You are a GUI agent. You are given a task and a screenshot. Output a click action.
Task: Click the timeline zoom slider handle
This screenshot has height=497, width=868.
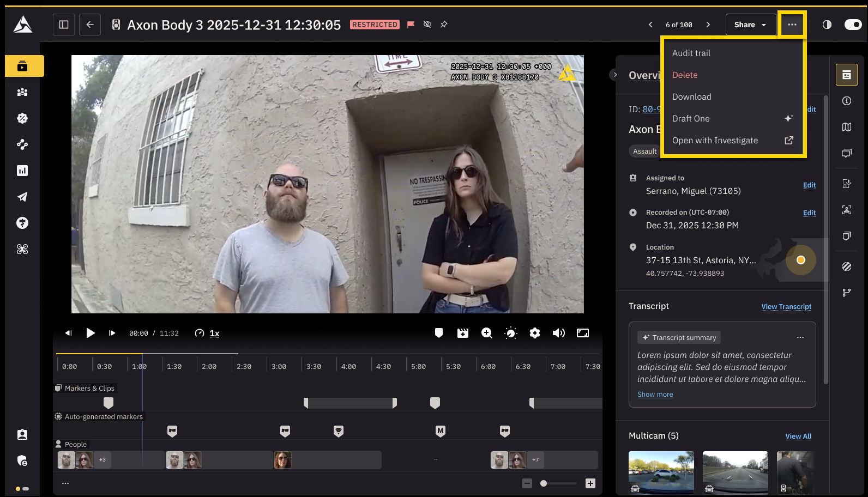[x=544, y=483]
